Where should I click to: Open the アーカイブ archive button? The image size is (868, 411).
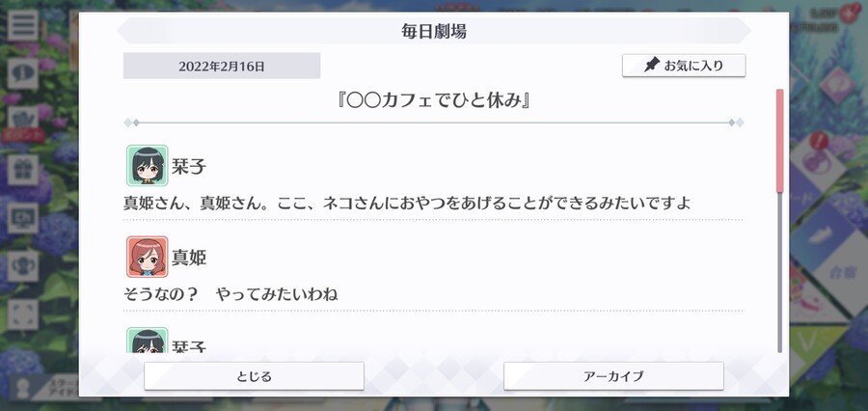click(613, 376)
